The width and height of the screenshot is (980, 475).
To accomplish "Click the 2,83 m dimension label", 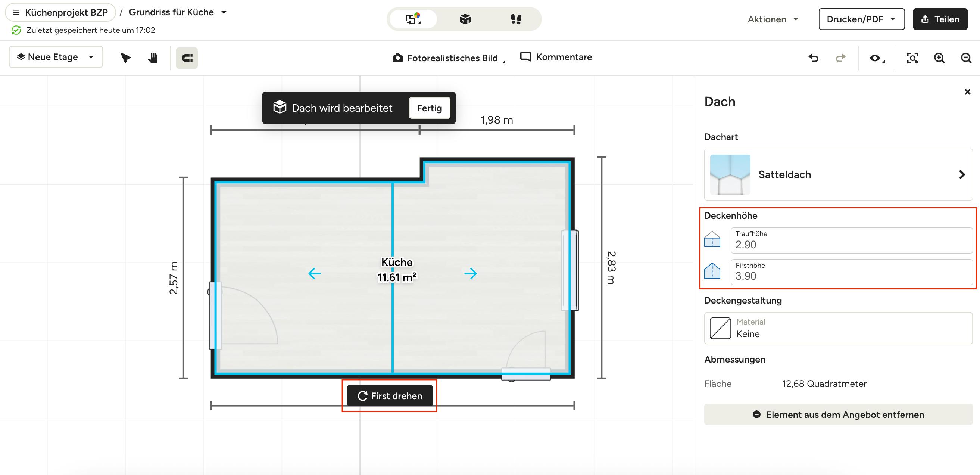I will (x=611, y=268).
